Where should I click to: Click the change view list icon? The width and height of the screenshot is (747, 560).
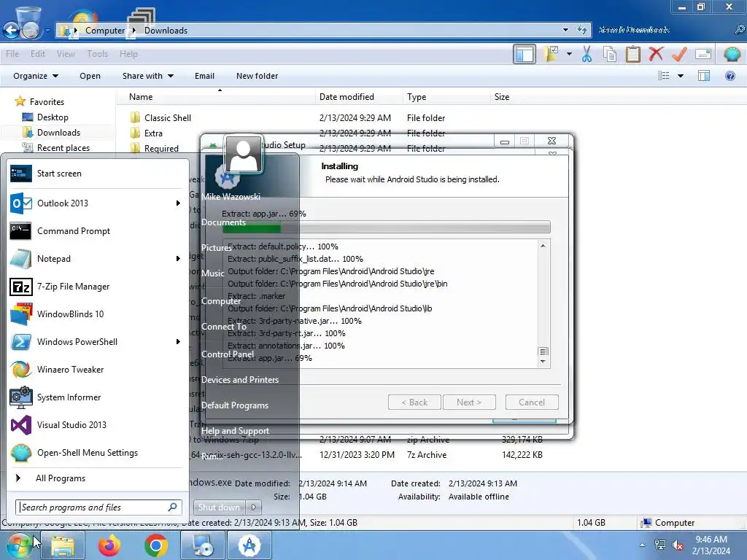click(663, 76)
